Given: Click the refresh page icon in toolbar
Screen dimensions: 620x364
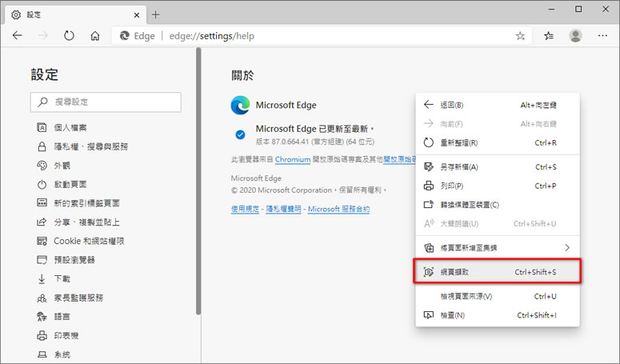Looking at the screenshot, I should pos(69,36).
